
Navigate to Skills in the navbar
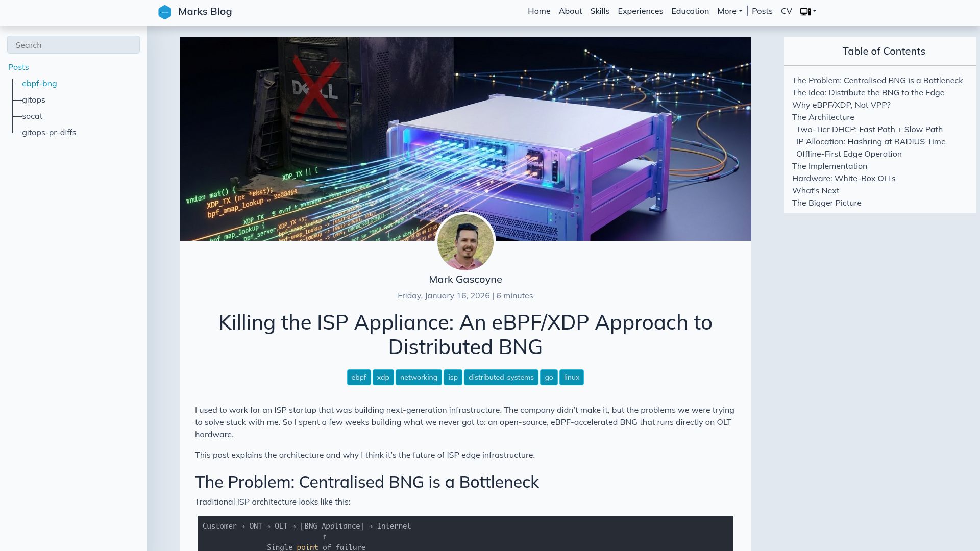[600, 11]
